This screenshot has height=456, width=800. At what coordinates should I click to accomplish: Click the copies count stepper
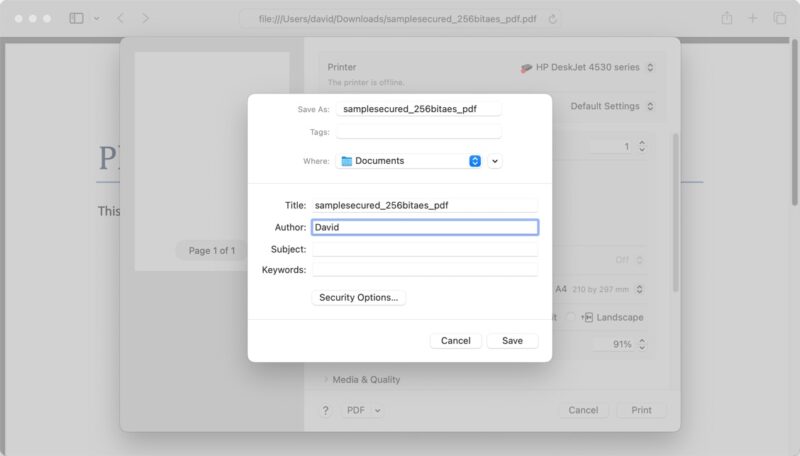tap(642, 146)
